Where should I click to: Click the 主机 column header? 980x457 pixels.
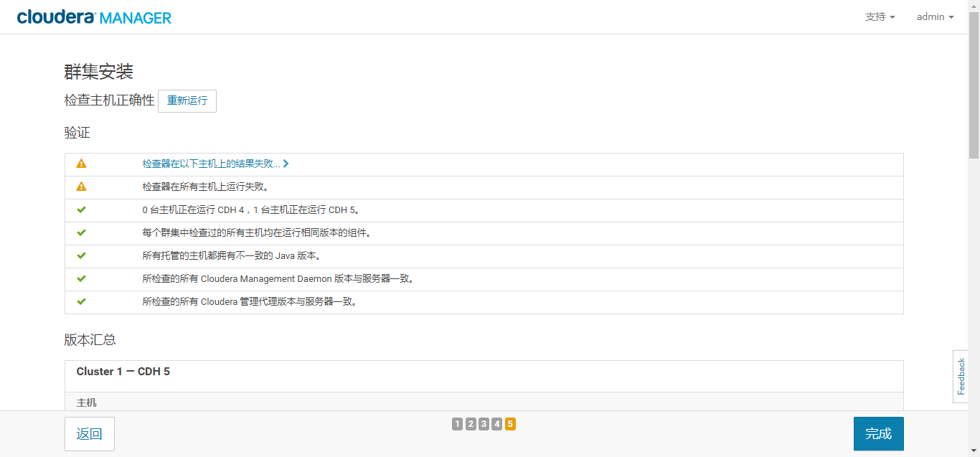87,402
